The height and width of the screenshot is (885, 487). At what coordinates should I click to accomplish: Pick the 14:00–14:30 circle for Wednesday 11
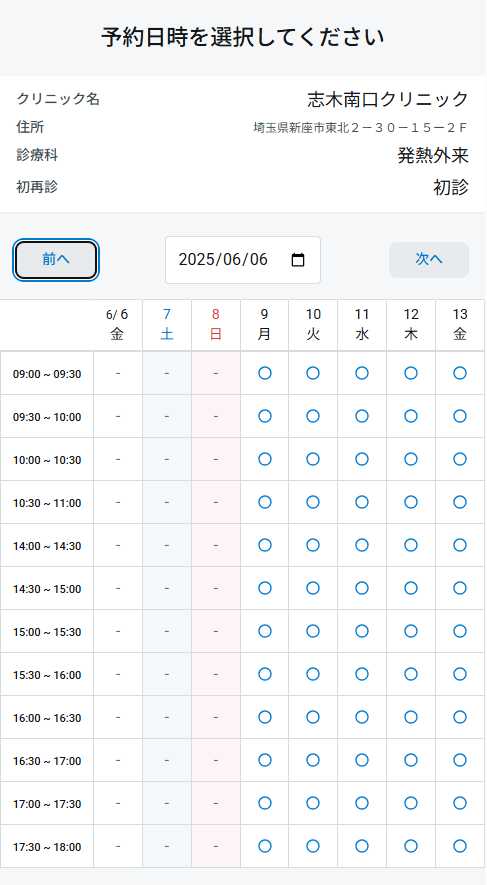[x=362, y=545]
